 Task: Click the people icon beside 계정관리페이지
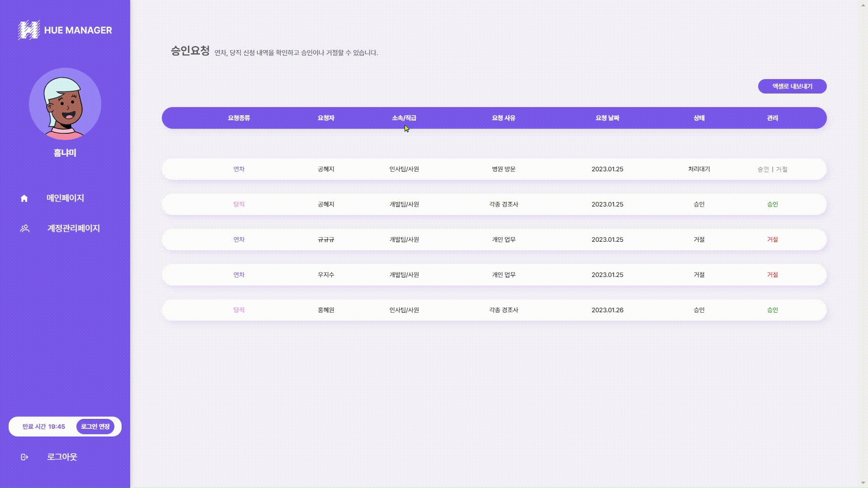pos(24,228)
